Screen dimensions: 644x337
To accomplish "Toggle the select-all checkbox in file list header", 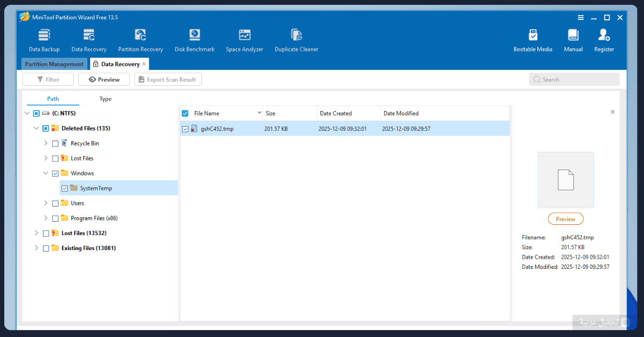I will 185,113.
